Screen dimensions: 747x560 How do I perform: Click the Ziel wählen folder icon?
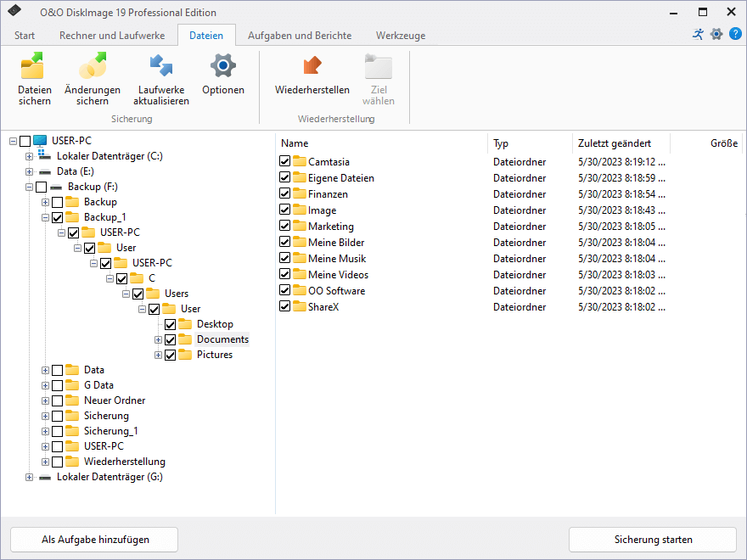click(379, 65)
